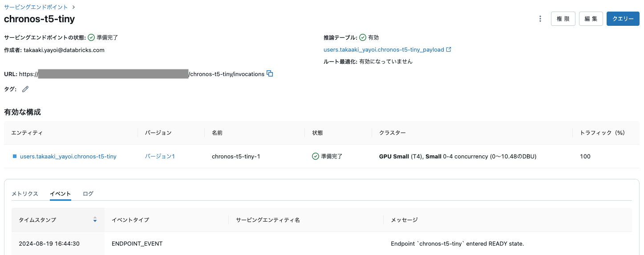Viewport: 644px width, 255px height.
Task: Click timestamp 2024-08-19 16:44:30
Action: pos(49,243)
